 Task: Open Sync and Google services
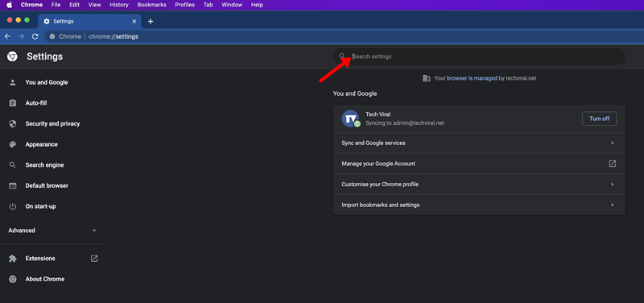pyautogui.click(x=479, y=143)
